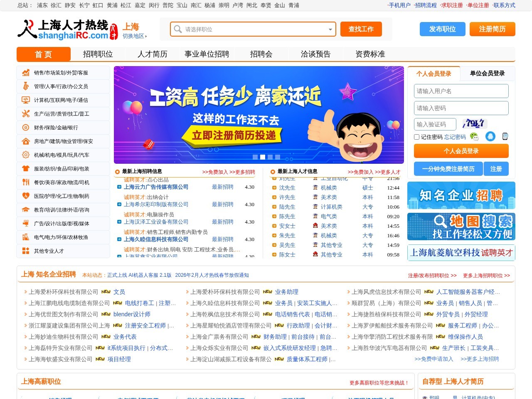Click the 浦东 district link in the top bar
The width and height of the screenshot is (532, 399).
click(x=42, y=5)
